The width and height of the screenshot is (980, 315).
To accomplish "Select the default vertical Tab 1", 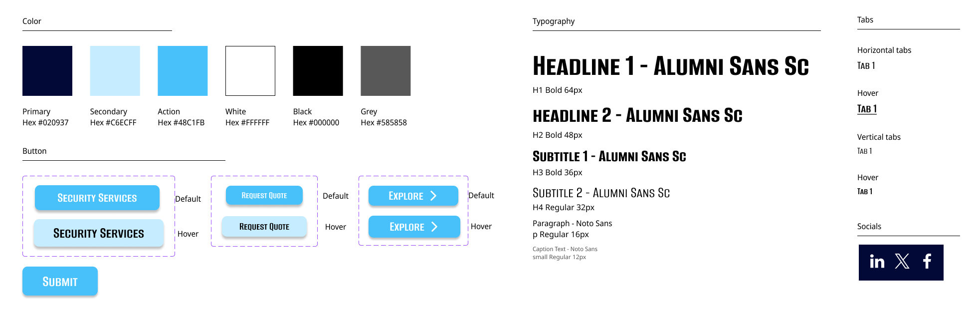I will click(865, 151).
